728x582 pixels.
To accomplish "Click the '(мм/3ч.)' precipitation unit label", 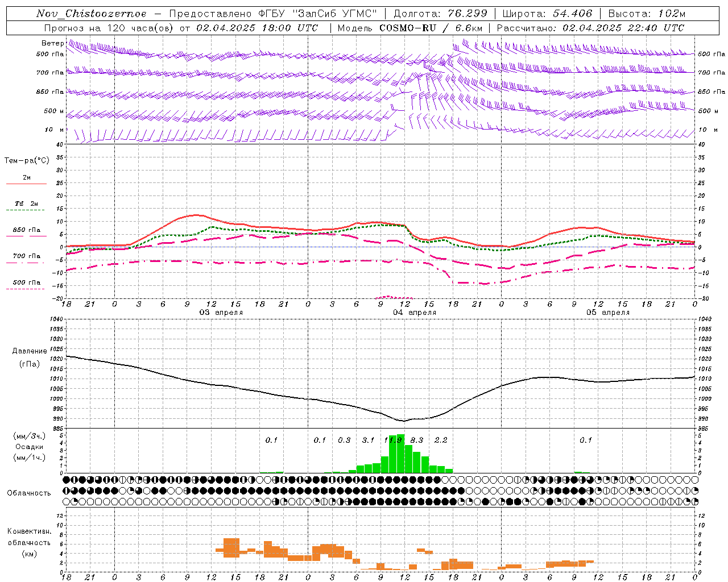I will coord(30,436).
